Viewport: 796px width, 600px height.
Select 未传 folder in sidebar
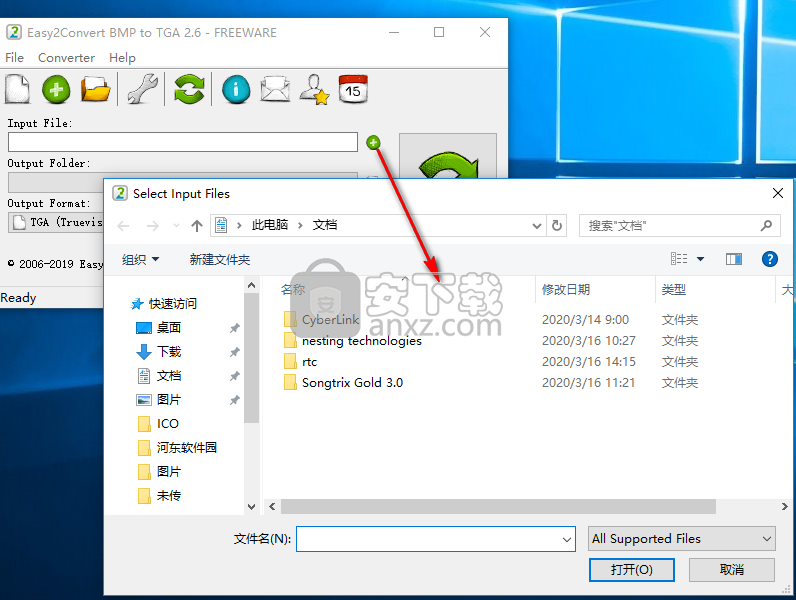coord(169,496)
